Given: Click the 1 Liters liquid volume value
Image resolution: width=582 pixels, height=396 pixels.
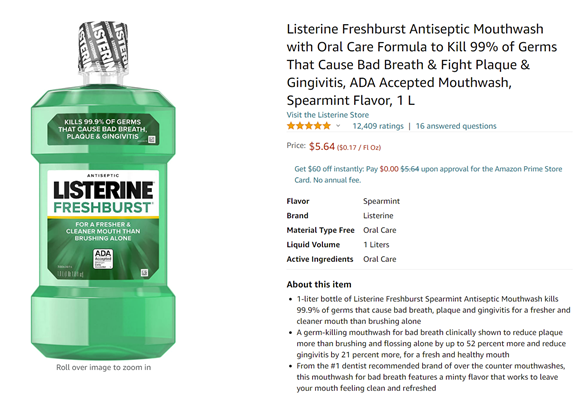Looking at the screenshot, I should pos(376,245).
